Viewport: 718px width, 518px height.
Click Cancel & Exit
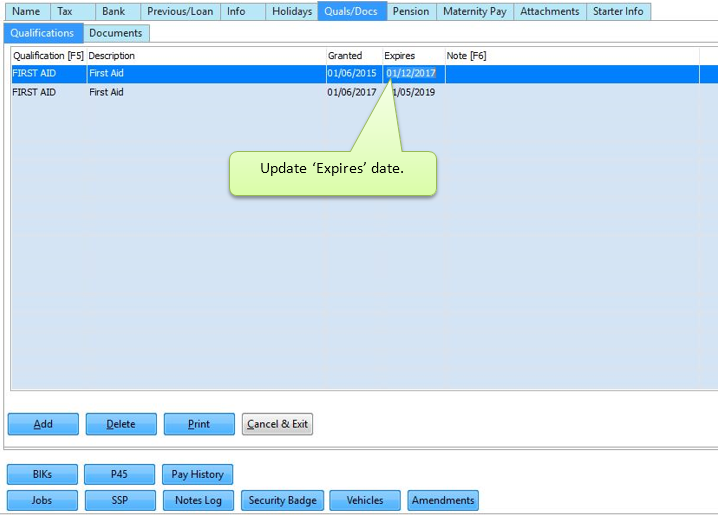[x=278, y=424]
